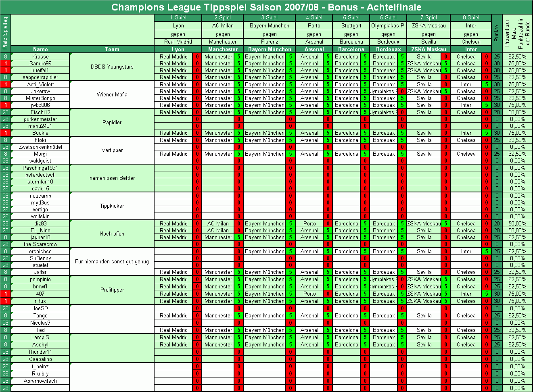Click player name waldgeist
This screenshot has height=392, width=533.
click(40, 161)
